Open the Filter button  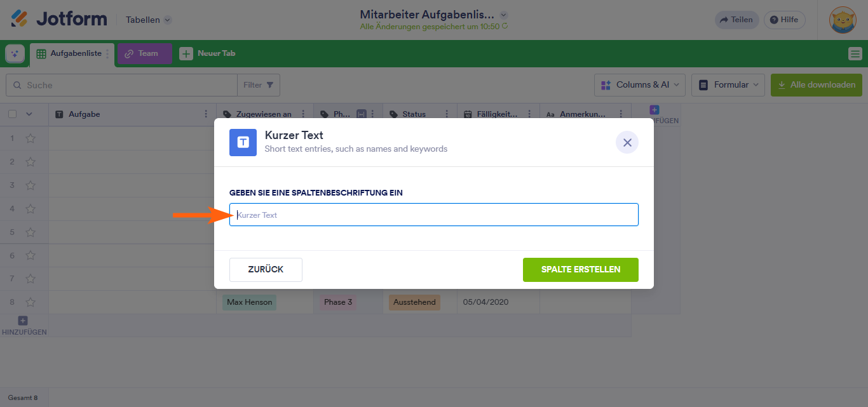click(259, 85)
